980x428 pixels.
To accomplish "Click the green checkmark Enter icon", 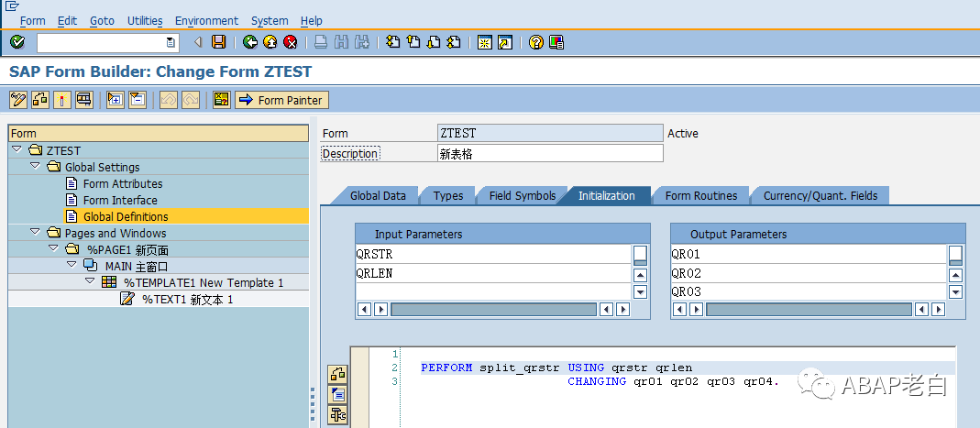I will (17, 42).
